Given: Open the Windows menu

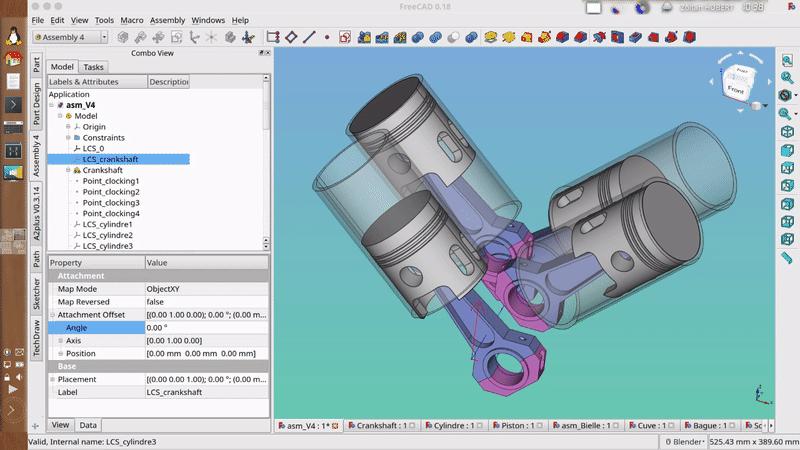Looking at the screenshot, I should [x=208, y=20].
